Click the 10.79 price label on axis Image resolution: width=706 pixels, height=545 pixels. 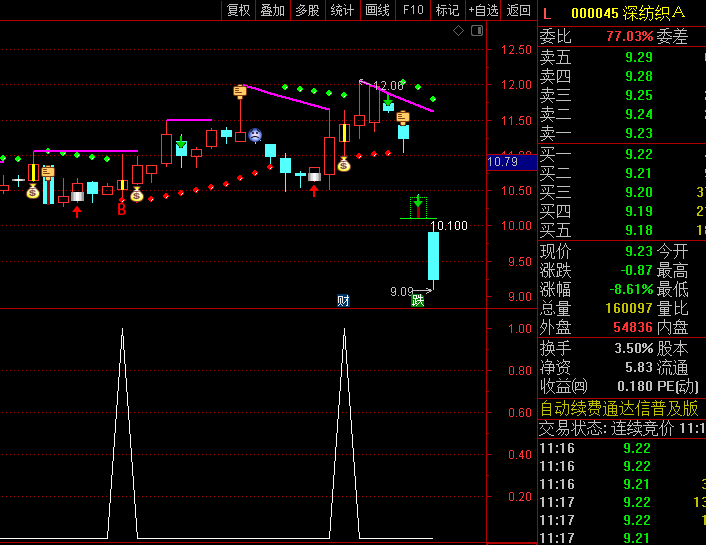[502, 161]
